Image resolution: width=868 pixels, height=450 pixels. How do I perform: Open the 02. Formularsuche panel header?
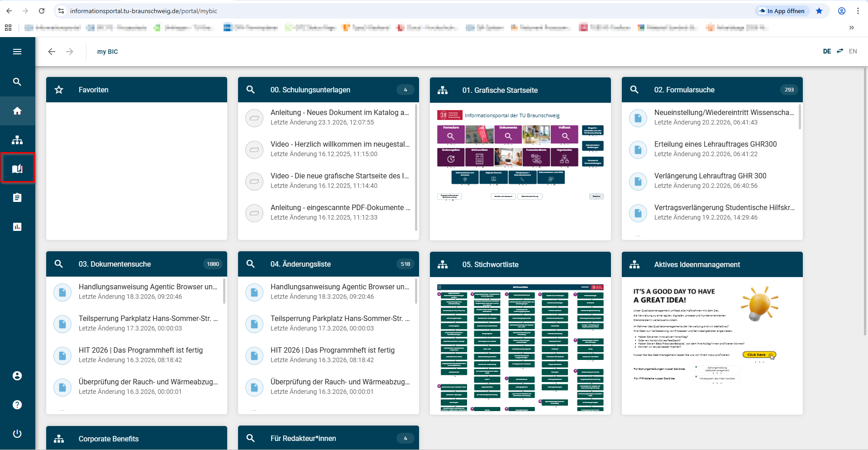(x=684, y=90)
